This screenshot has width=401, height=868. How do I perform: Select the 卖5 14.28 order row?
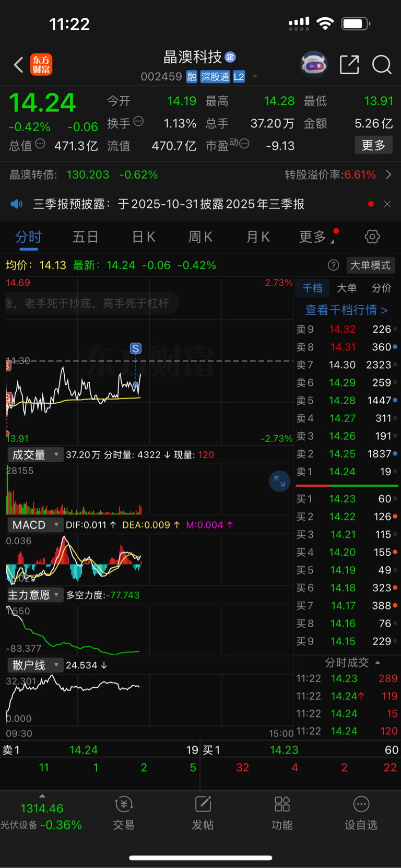(x=347, y=401)
